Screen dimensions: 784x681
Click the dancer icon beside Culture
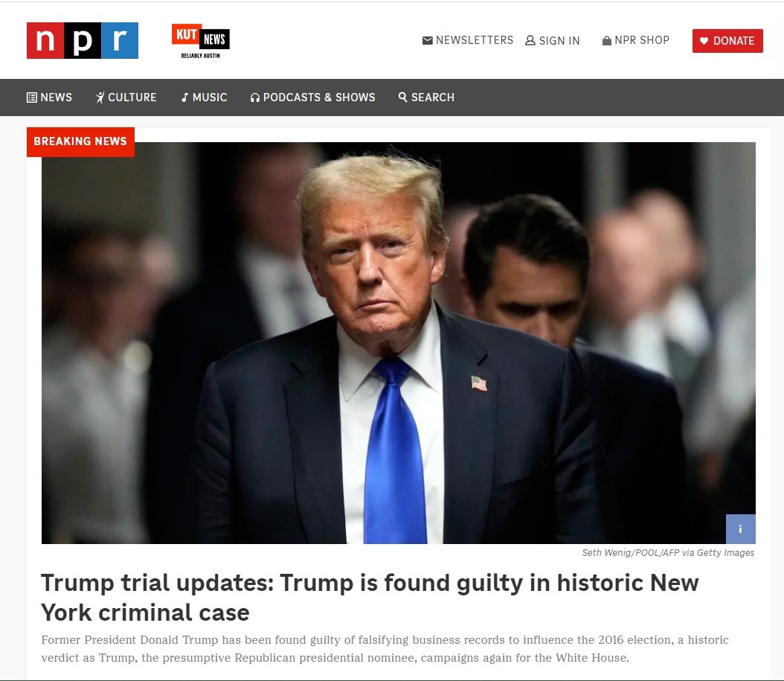point(100,97)
